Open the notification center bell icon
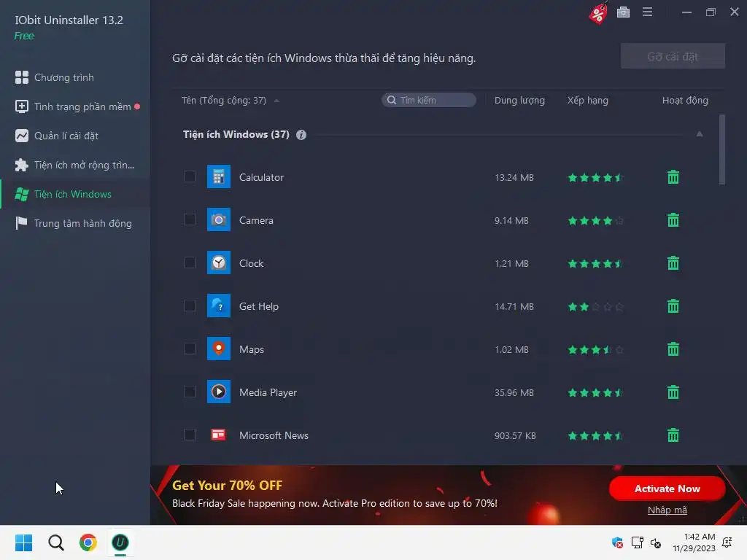747x560 pixels. pyautogui.click(x=727, y=542)
